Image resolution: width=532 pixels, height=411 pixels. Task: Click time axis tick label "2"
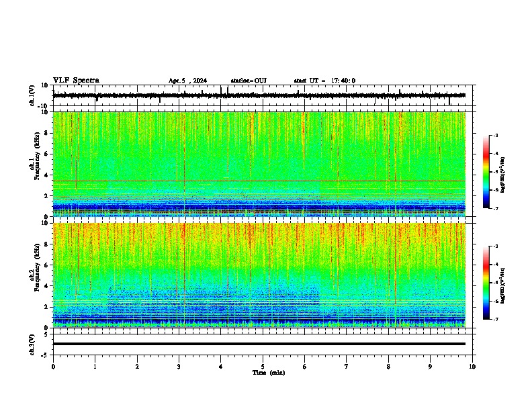pos(137,367)
